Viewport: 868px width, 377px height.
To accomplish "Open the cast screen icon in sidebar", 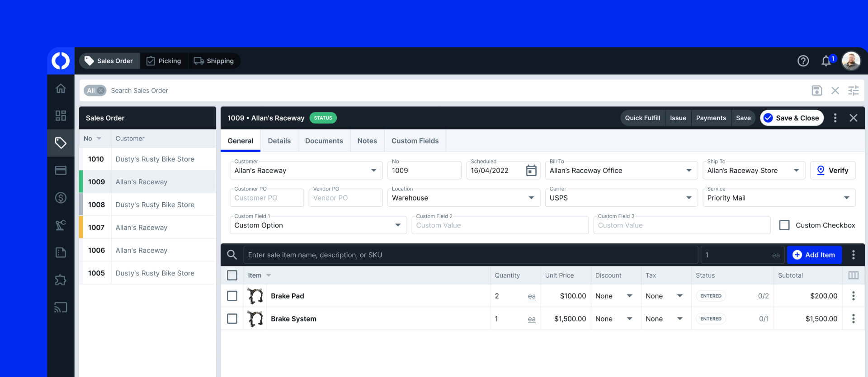I will [x=61, y=307].
